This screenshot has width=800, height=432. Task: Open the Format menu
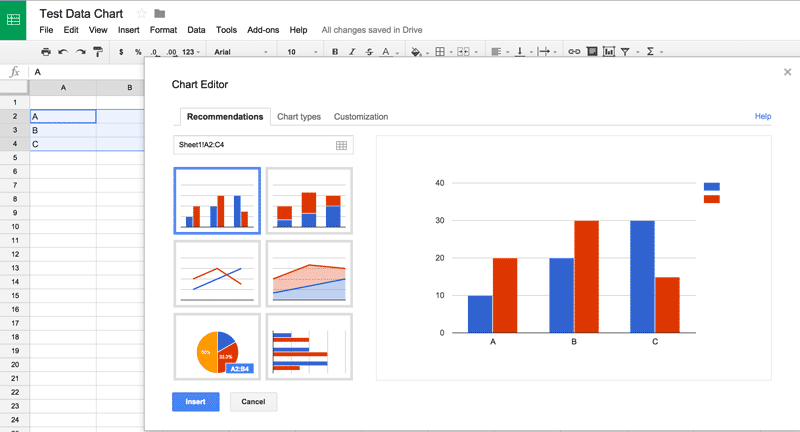163,30
